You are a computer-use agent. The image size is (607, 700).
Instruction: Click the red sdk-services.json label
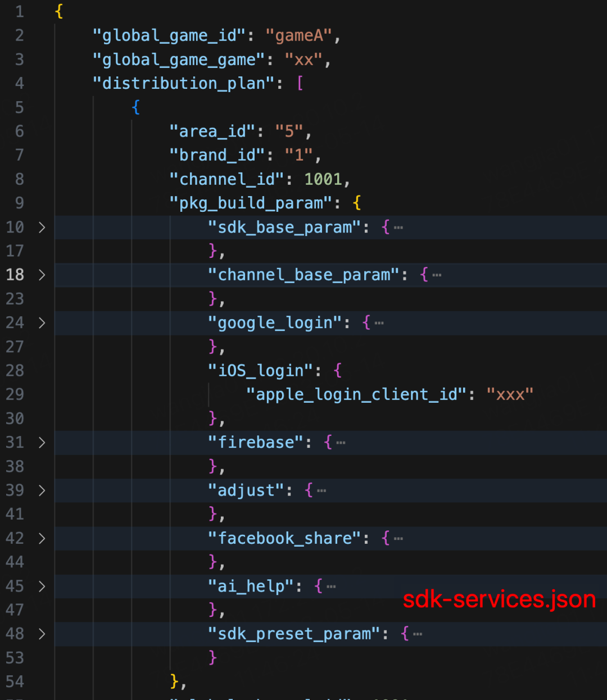pos(499,599)
